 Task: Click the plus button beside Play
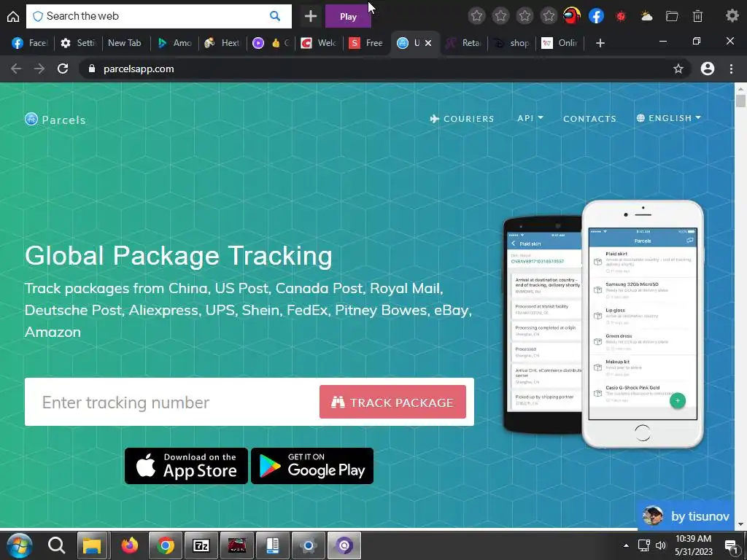[x=311, y=16]
